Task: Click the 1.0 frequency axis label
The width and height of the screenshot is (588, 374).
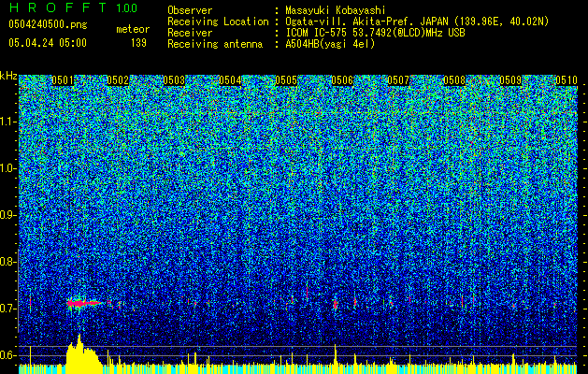Action: click(x=8, y=168)
